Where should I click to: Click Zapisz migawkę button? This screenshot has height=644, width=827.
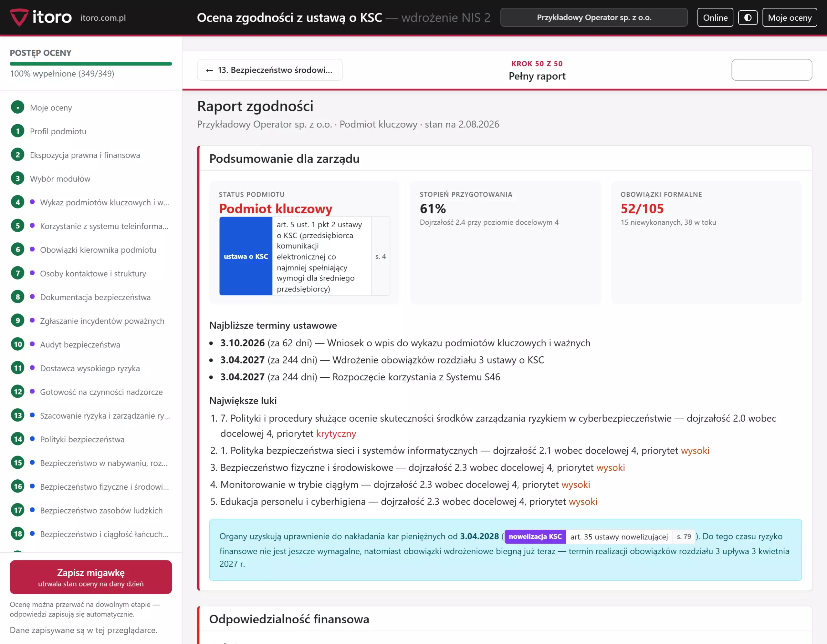[91, 577]
